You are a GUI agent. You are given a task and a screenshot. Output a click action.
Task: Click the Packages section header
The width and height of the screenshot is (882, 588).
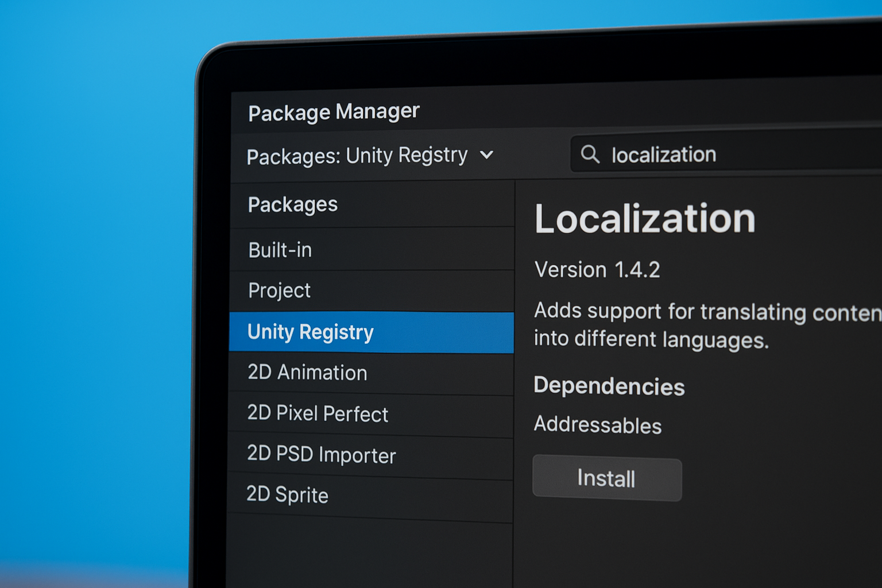pyautogui.click(x=292, y=204)
